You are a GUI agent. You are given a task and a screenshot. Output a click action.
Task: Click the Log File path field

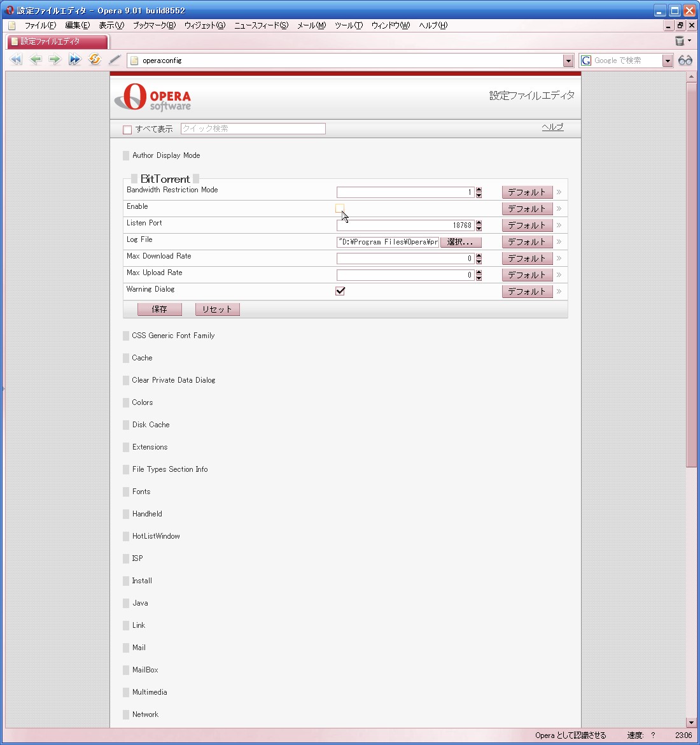388,242
